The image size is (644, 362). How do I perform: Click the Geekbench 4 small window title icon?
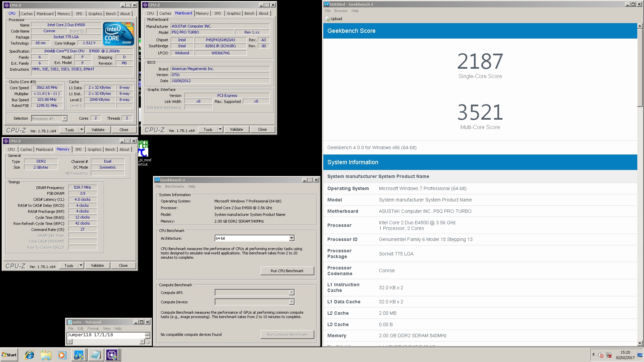[x=157, y=180]
